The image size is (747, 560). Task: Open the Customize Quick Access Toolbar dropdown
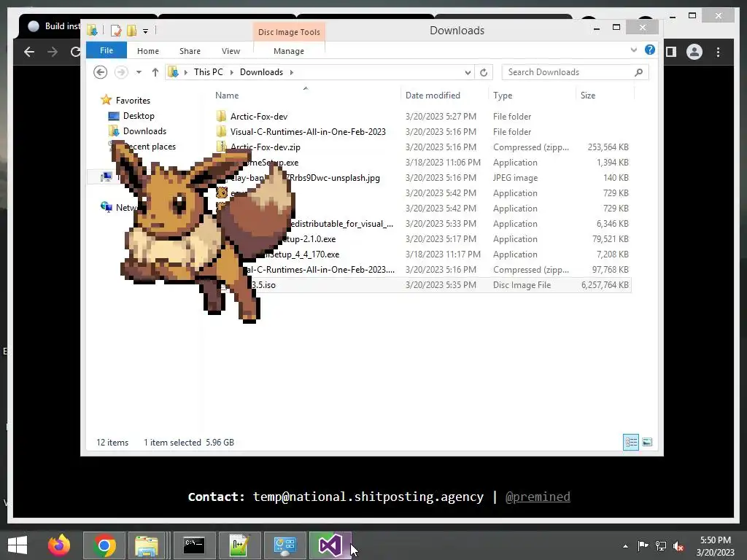point(145,31)
